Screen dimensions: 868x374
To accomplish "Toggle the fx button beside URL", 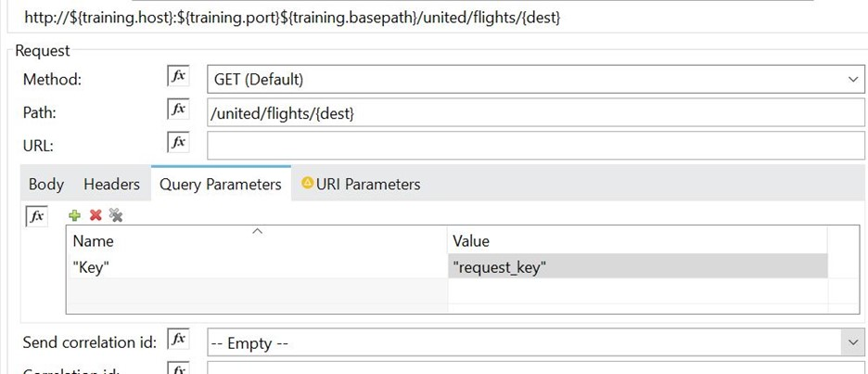I will pos(178,144).
